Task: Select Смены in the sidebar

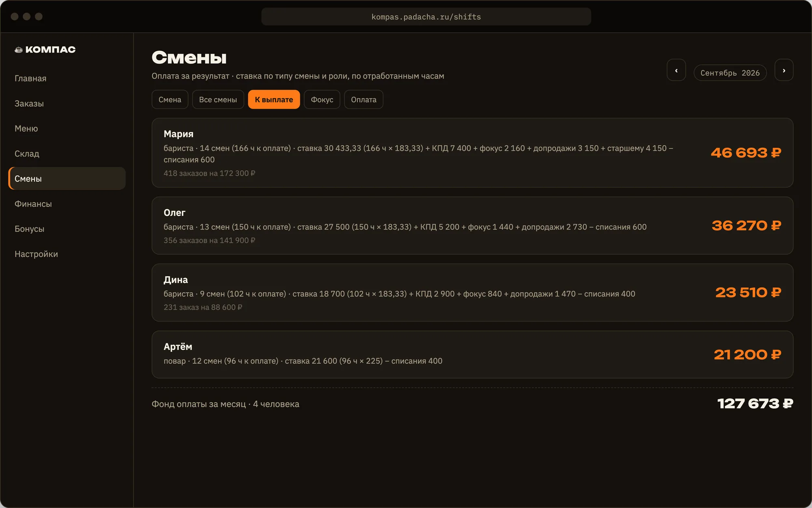Action: [x=67, y=178]
